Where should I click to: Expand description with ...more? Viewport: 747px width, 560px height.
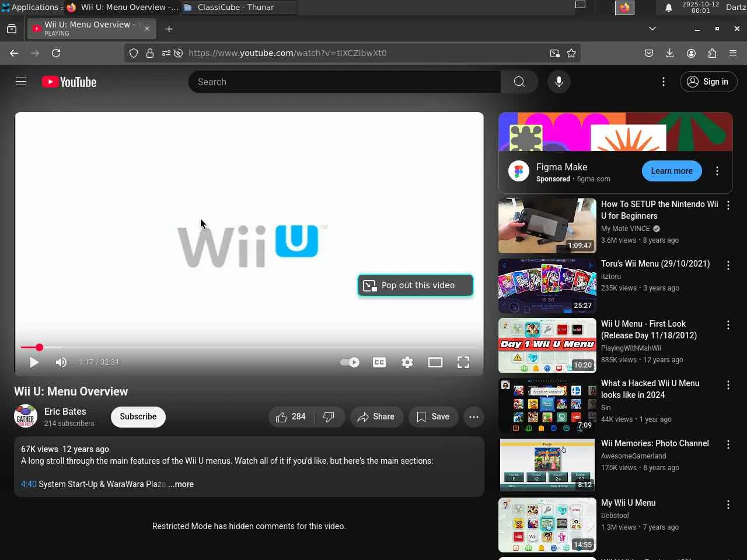coord(181,484)
